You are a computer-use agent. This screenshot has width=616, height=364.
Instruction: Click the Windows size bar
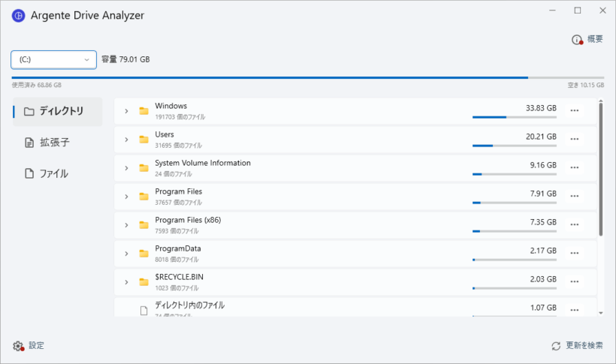click(515, 117)
